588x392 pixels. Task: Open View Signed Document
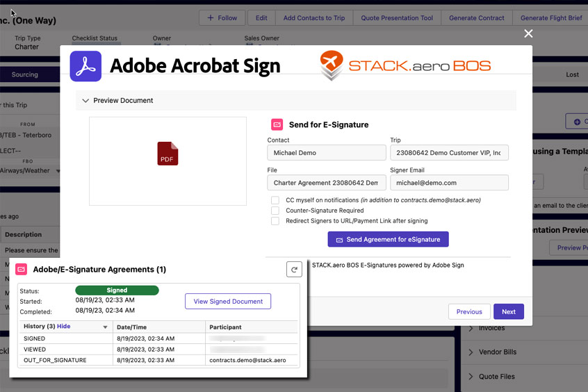228,301
